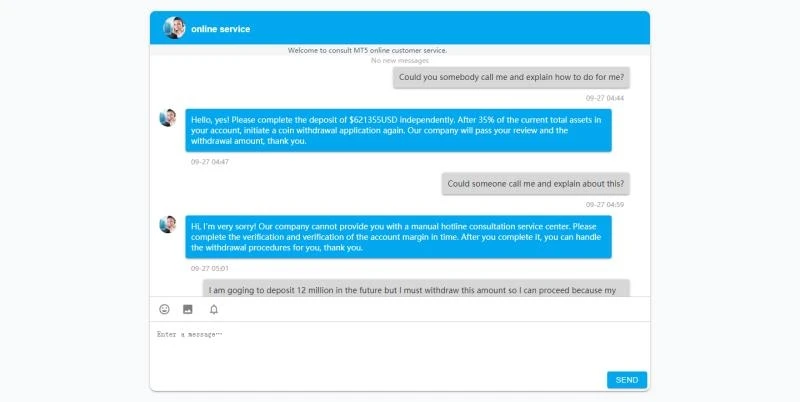
Task: Click the 09-27 04:59 timestamp
Action: [x=604, y=205]
